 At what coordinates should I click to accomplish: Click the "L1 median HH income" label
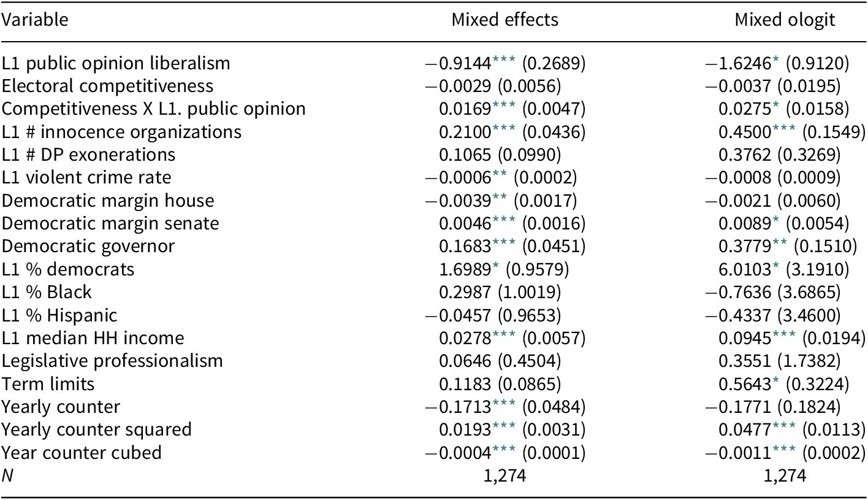pos(93,338)
